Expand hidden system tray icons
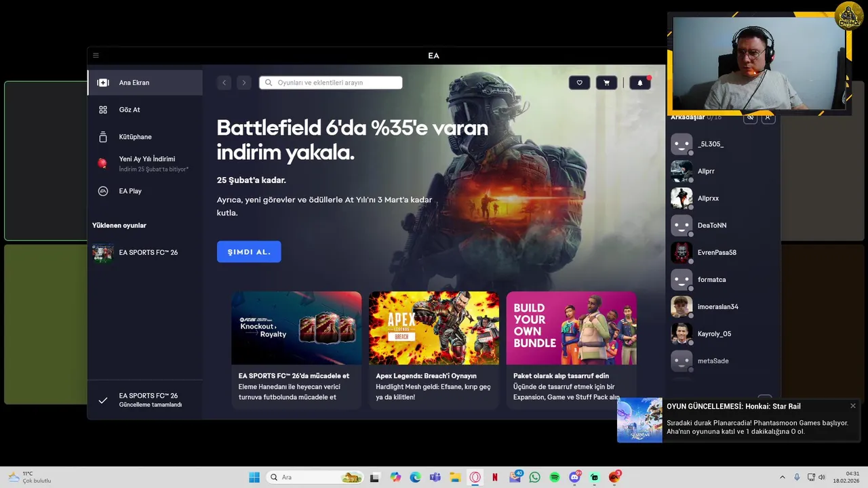Image resolution: width=868 pixels, height=488 pixels. [782, 477]
